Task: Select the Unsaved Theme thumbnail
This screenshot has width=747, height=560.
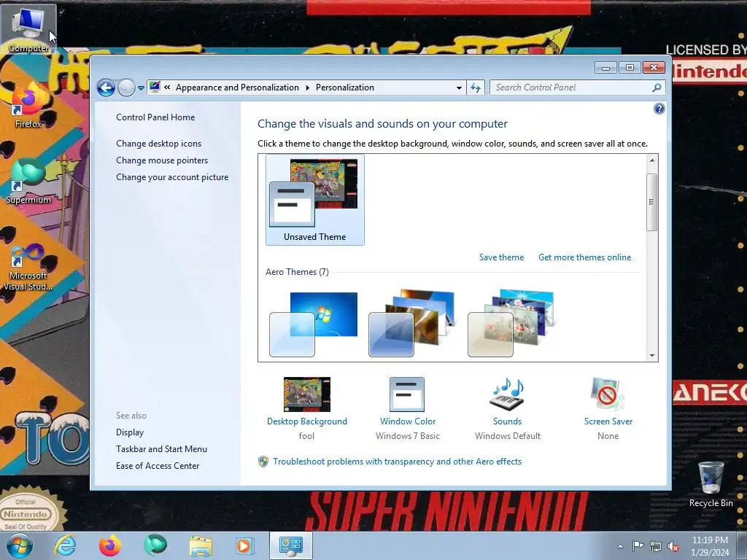Action: tap(315, 200)
